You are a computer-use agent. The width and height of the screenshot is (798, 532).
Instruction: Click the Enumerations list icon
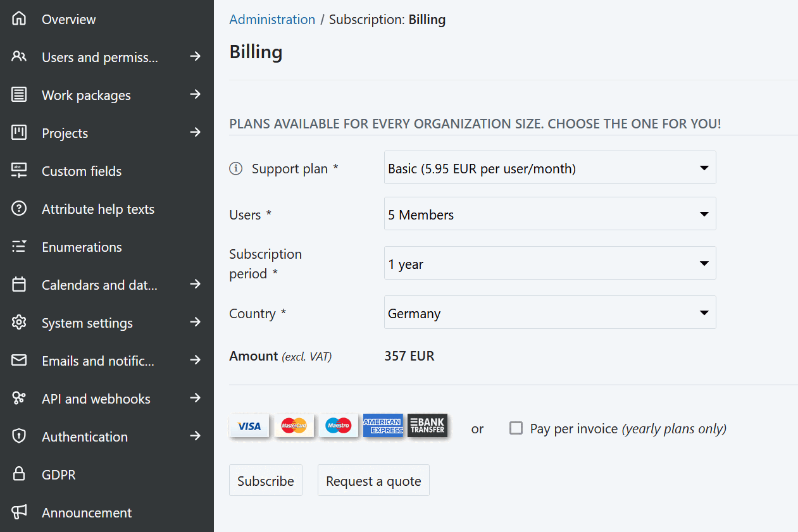(x=19, y=247)
